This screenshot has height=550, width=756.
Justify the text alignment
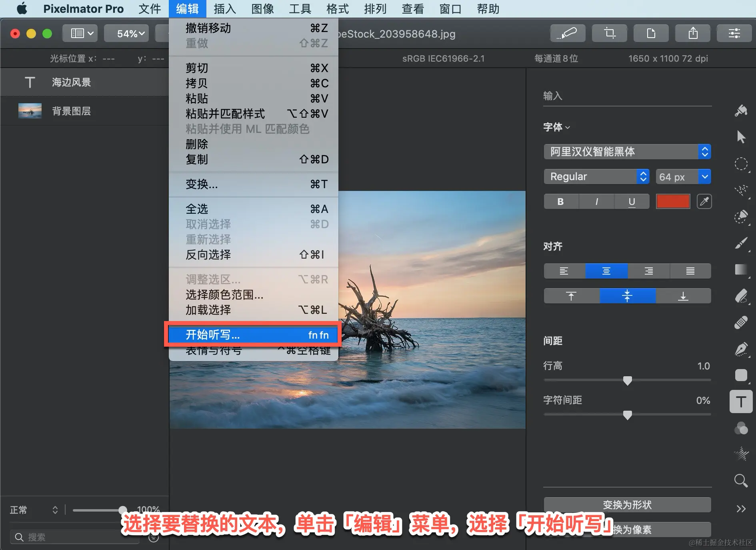point(690,271)
